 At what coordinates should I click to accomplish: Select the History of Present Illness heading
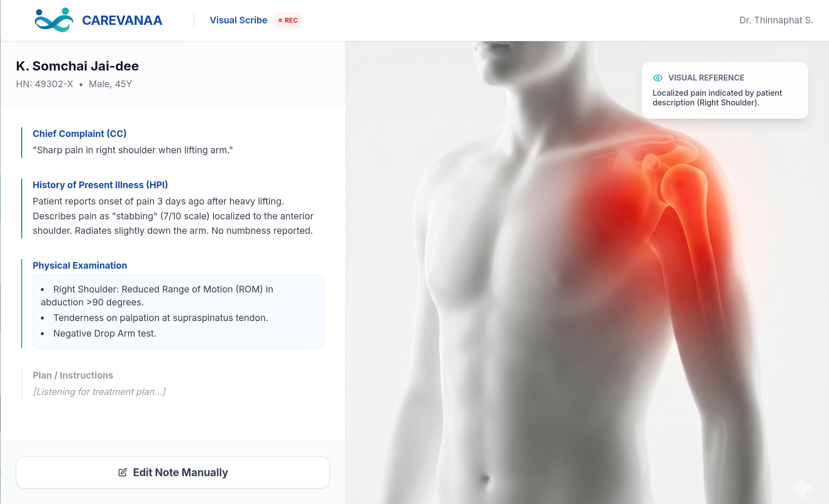click(100, 185)
